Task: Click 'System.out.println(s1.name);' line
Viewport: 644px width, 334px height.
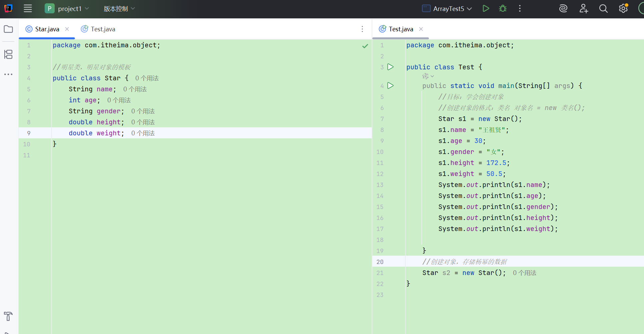Action: 494,185
